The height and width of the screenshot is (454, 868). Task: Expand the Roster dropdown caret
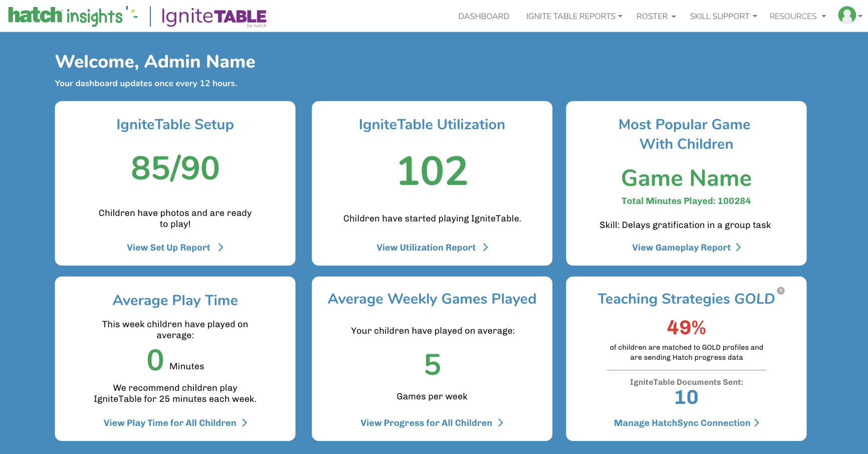click(x=674, y=17)
